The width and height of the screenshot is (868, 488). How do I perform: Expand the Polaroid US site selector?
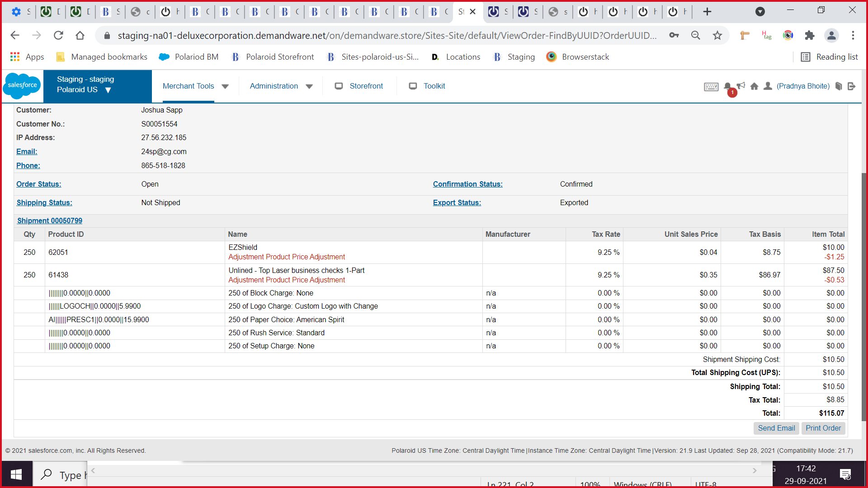tap(108, 90)
